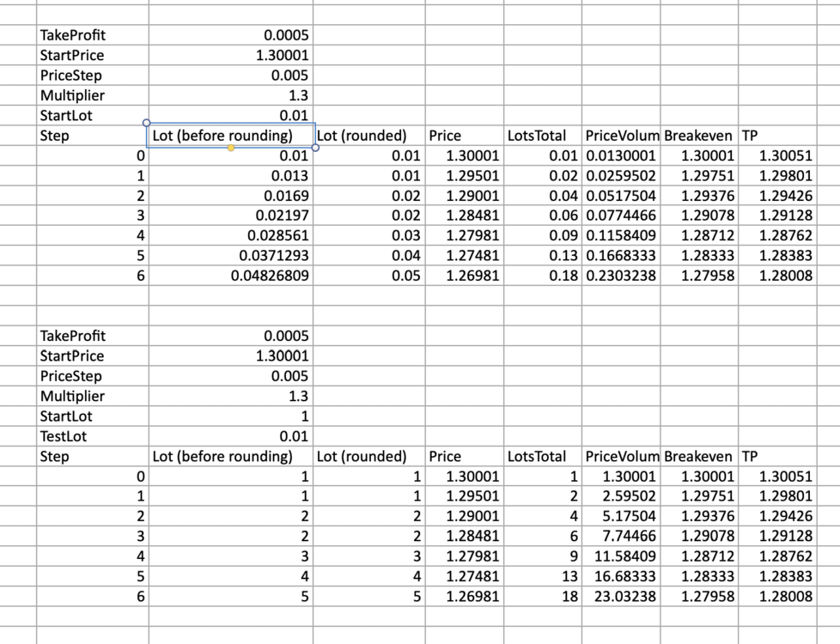Select the 0.1668333 value
The height and width of the screenshot is (644, 840).
[621, 256]
